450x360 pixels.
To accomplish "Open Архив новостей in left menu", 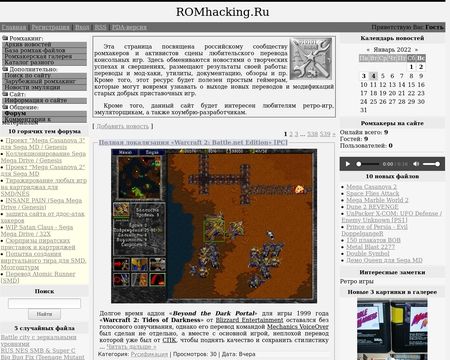I will tap(44, 44).
